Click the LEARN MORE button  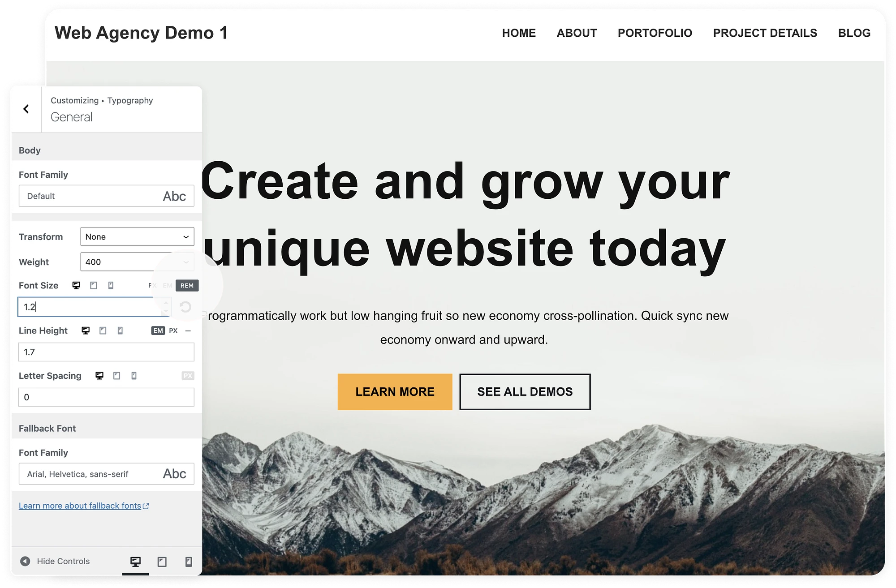395,392
